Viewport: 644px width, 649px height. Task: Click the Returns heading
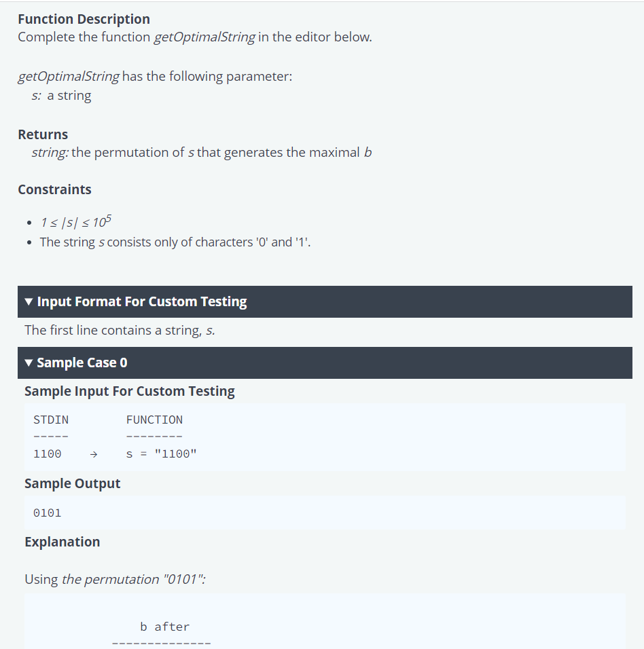(x=43, y=134)
